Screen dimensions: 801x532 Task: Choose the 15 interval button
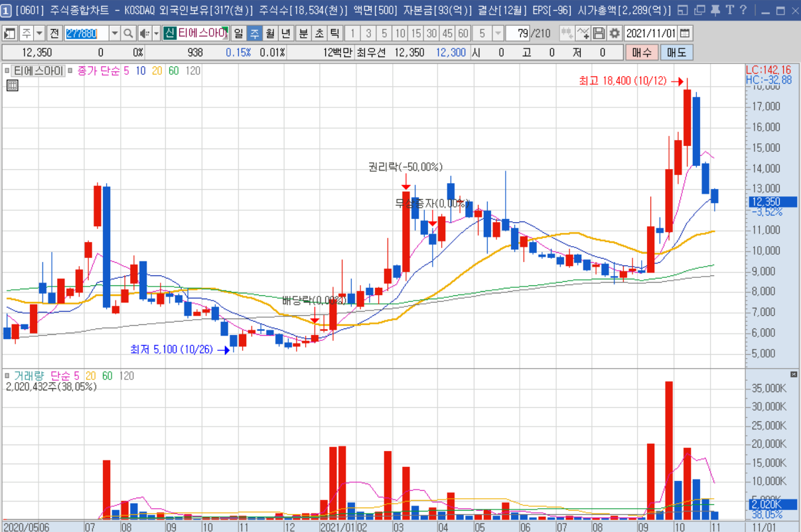(x=415, y=33)
